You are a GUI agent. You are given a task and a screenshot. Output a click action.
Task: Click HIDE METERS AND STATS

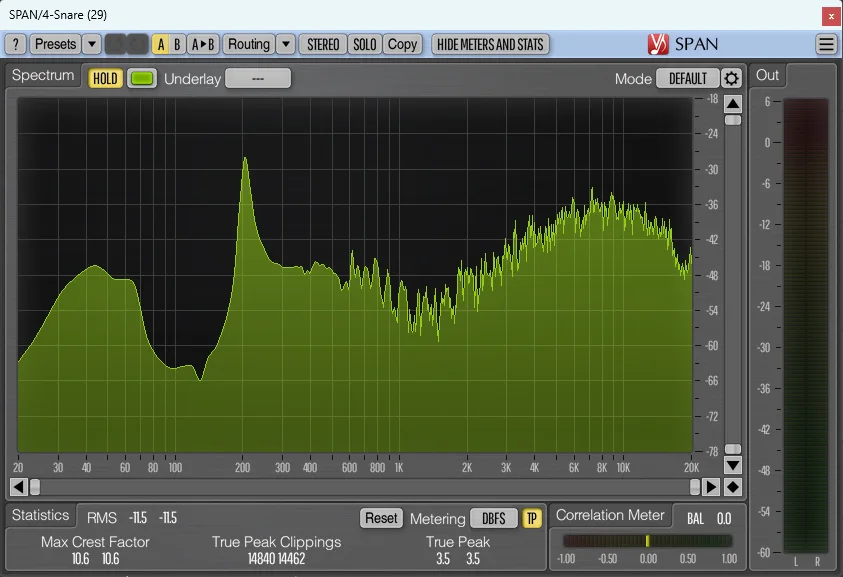tap(490, 44)
